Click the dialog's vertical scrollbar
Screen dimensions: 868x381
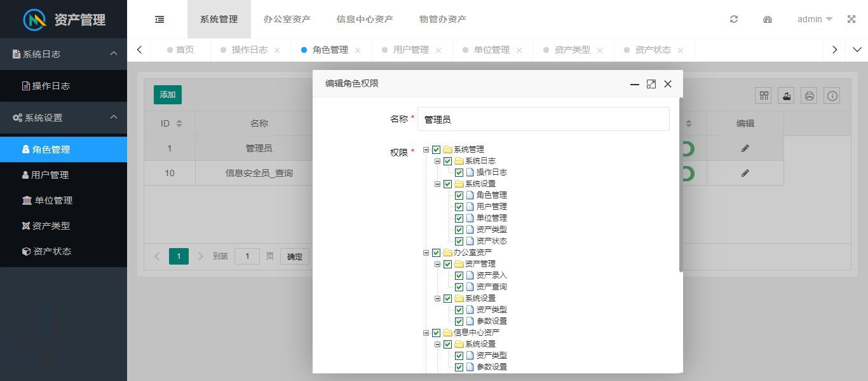[x=681, y=184]
